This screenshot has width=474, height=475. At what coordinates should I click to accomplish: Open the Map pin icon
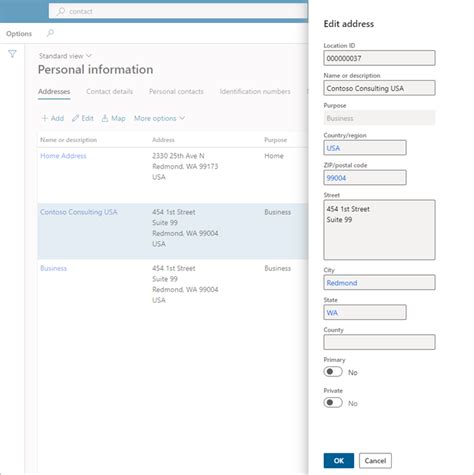(105, 118)
